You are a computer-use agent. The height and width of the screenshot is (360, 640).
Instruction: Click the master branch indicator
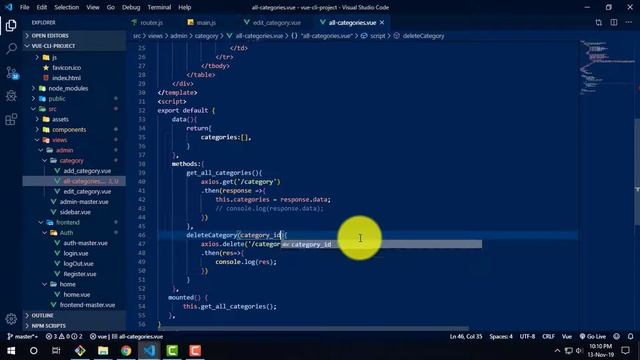(22, 336)
